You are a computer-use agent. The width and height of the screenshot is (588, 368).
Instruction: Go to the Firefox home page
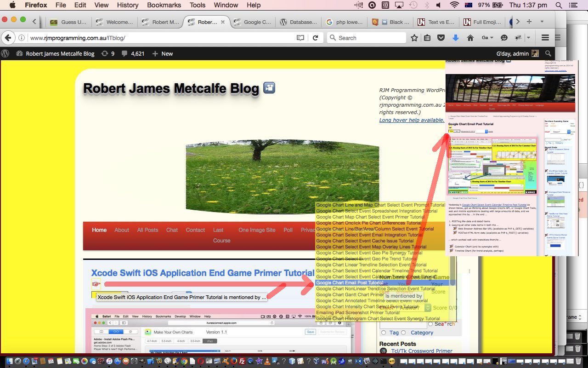[x=470, y=38]
